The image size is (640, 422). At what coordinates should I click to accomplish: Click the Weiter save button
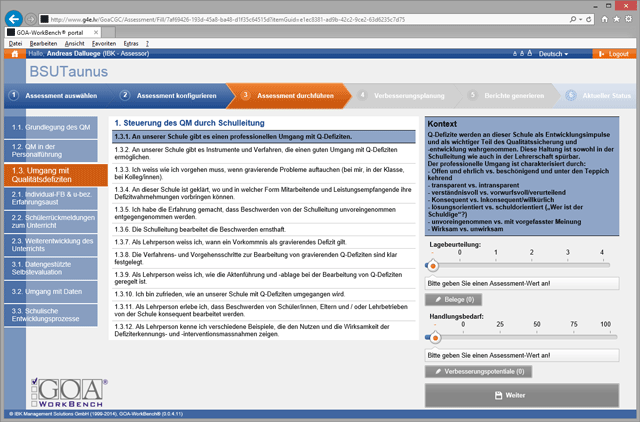pyautogui.click(x=522, y=395)
